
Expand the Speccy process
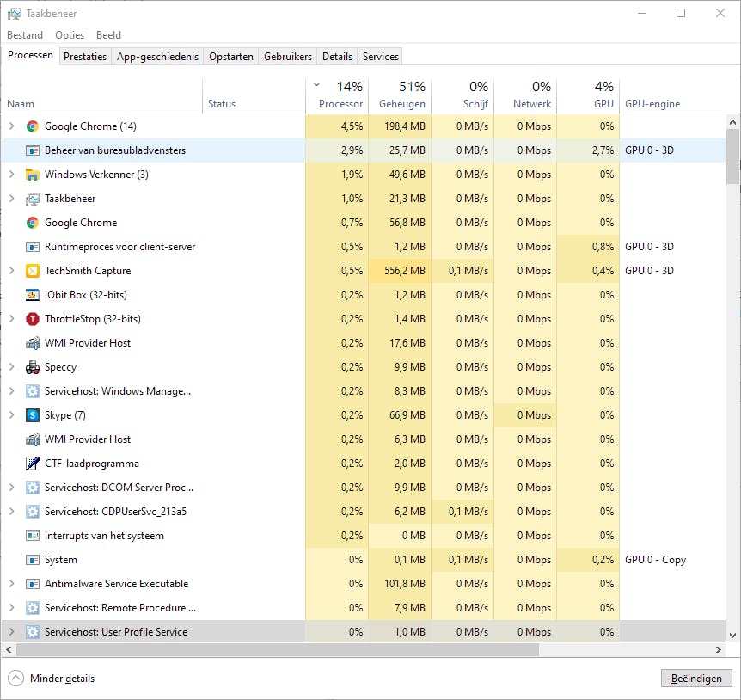click(12, 367)
